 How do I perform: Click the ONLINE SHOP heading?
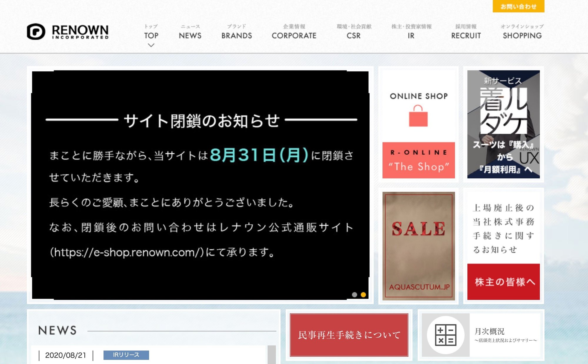(419, 96)
